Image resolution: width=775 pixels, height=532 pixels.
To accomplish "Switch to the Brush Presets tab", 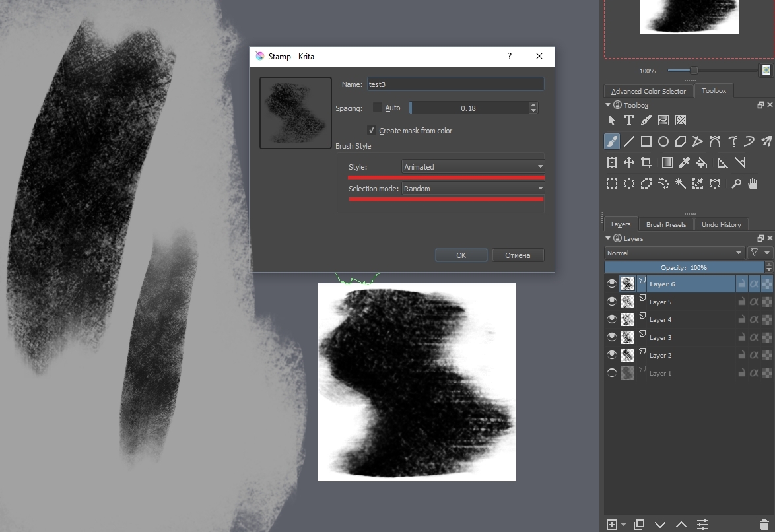I will 665,224.
